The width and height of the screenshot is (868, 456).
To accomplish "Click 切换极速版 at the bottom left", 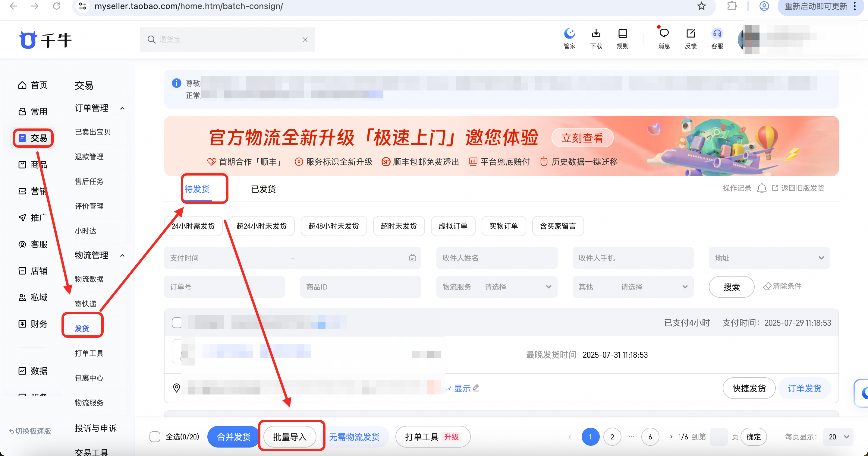I will pos(30,431).
